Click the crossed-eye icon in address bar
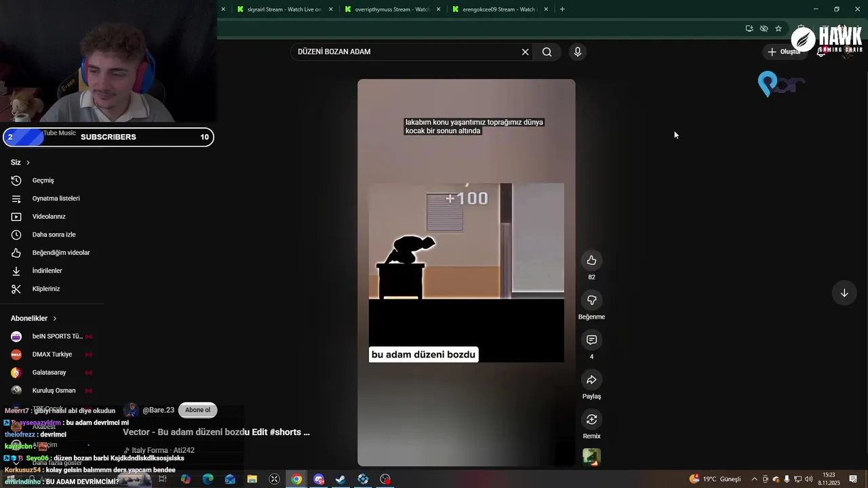Viewport: 868px width, 488px height. [x=764, y=28]
